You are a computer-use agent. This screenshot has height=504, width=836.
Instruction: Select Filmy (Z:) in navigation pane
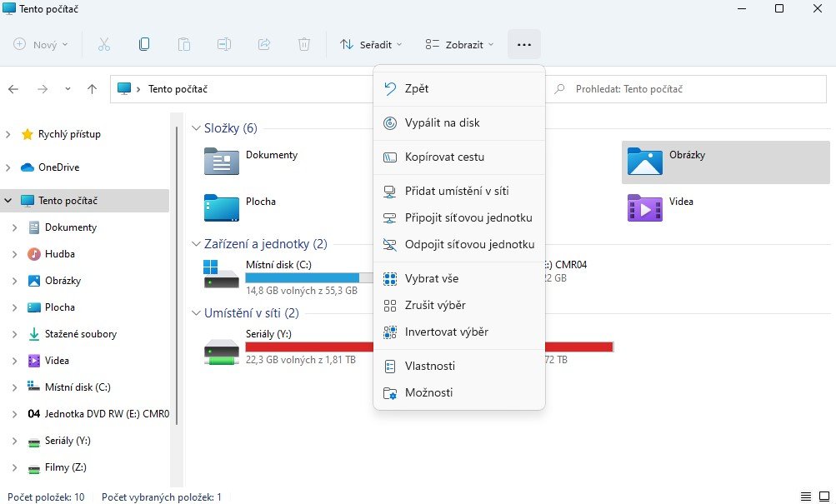pyautogui.click(x=66, y=467)
